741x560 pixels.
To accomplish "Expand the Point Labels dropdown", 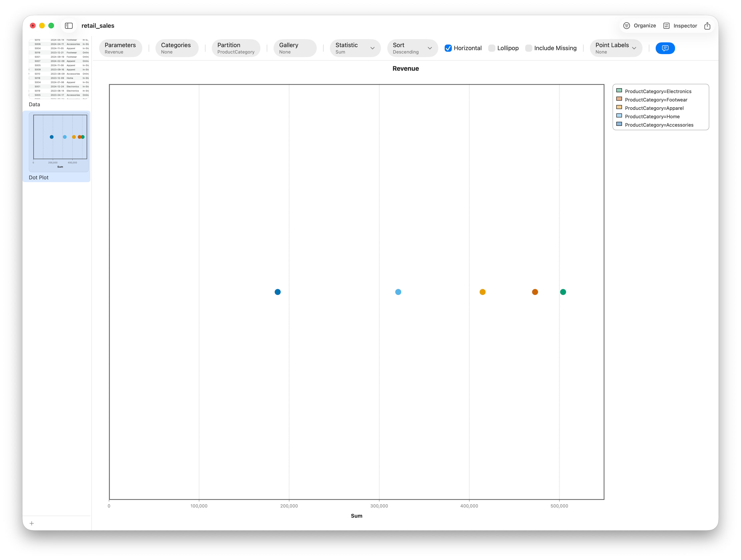I will pyautogui.click(x=616, y=48).
